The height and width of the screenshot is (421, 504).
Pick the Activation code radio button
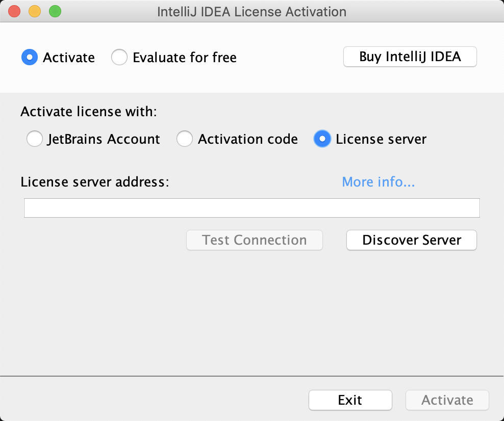click(x=185, y=139)
